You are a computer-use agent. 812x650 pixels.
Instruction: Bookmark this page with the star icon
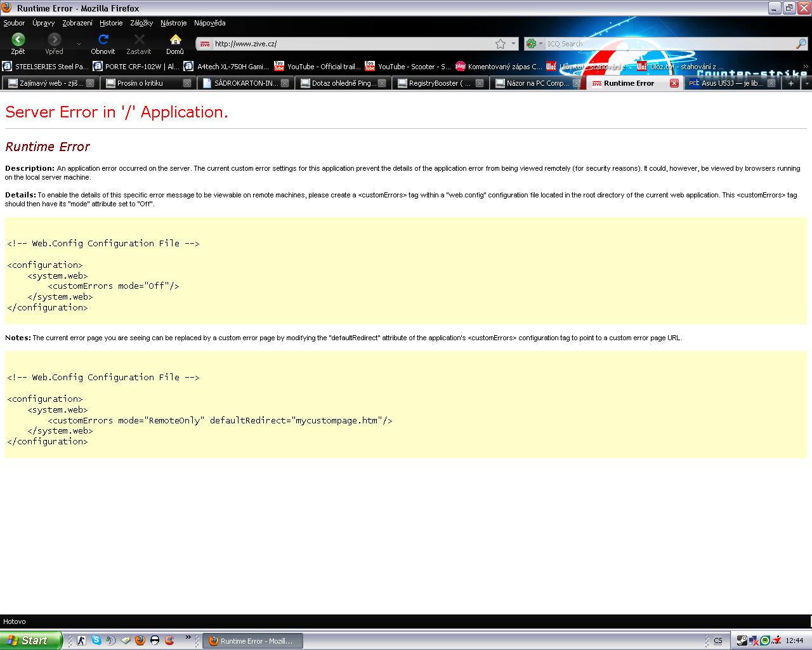click(501, 44)
